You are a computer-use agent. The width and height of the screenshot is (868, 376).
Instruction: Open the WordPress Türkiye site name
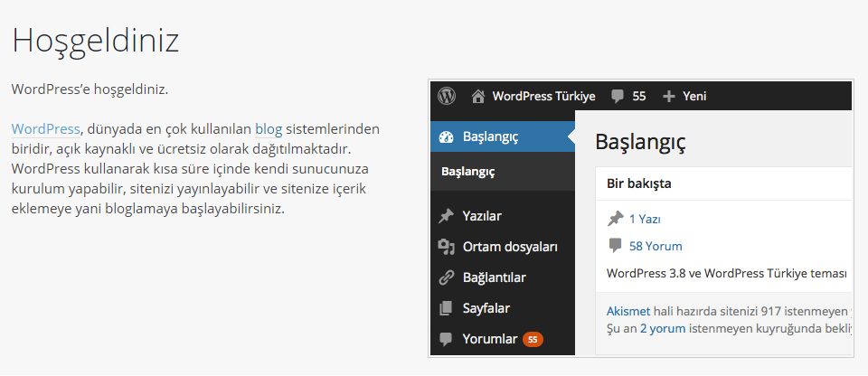point(543,97)
